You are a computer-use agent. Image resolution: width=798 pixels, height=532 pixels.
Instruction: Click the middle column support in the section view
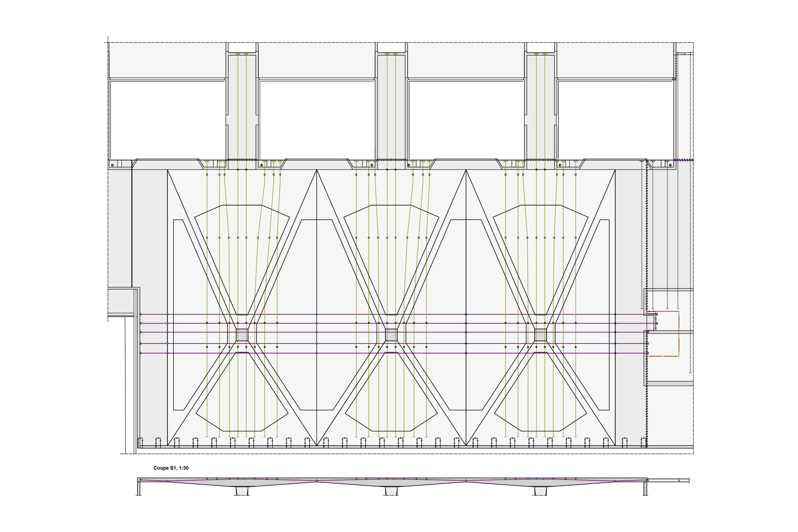(x=391, y=491)
